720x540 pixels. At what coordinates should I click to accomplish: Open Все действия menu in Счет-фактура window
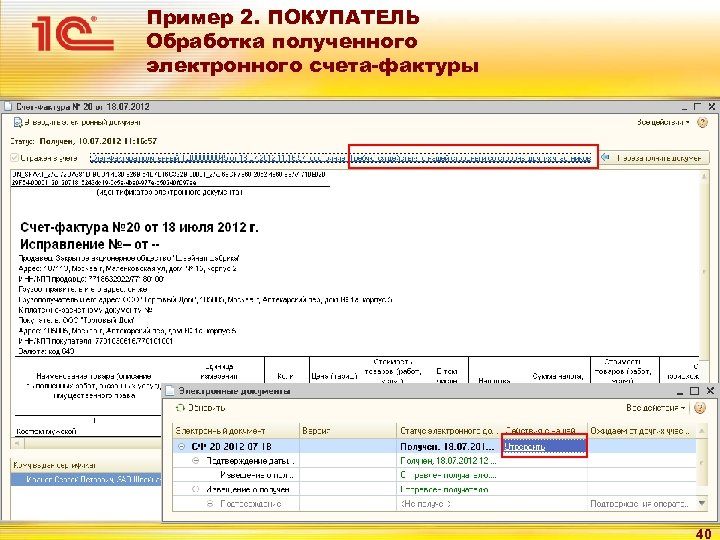[x=663, y=122]
